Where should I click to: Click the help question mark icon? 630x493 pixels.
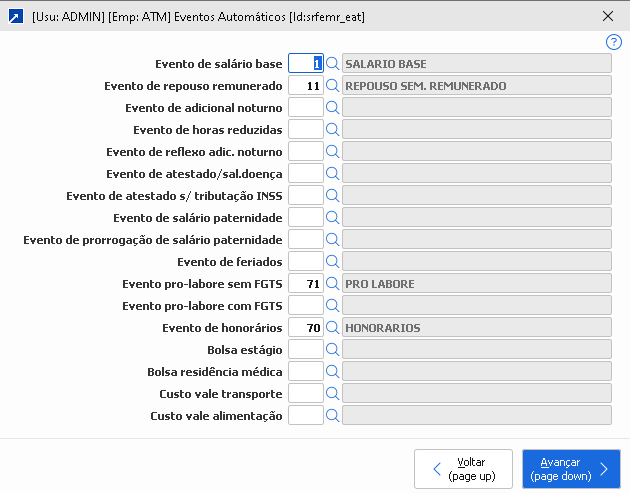(x=614, y=42)
